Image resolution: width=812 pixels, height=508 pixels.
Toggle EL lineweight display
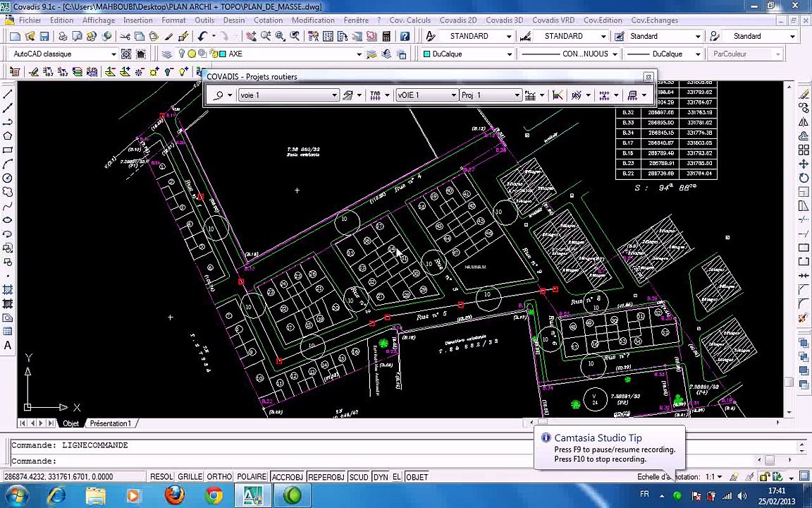397,477
